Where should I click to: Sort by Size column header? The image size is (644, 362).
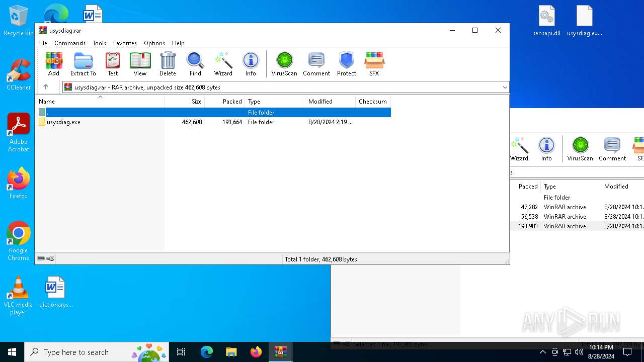pyautogui.click(x=185, y=101)
